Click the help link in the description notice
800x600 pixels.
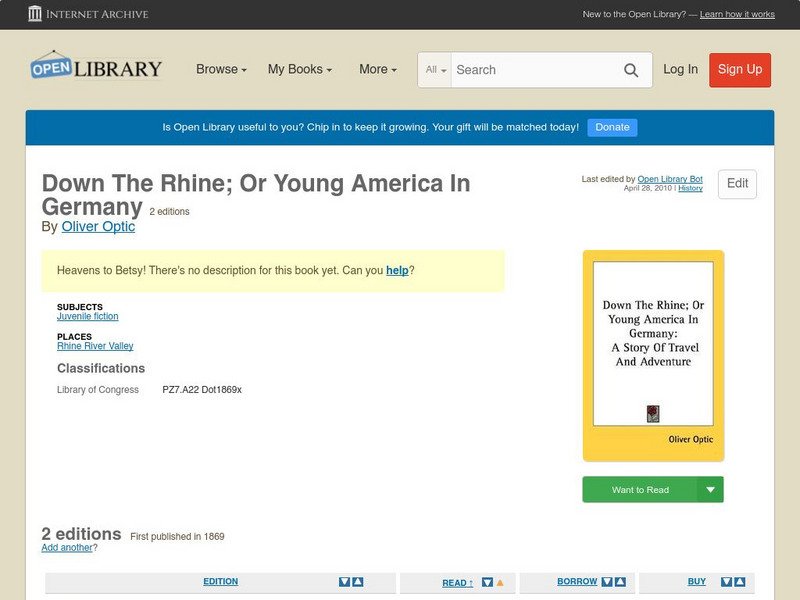396,270
